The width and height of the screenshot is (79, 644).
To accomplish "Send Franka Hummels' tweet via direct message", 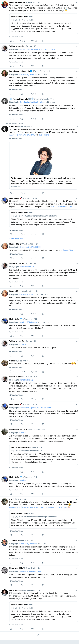I will [43, 119].
